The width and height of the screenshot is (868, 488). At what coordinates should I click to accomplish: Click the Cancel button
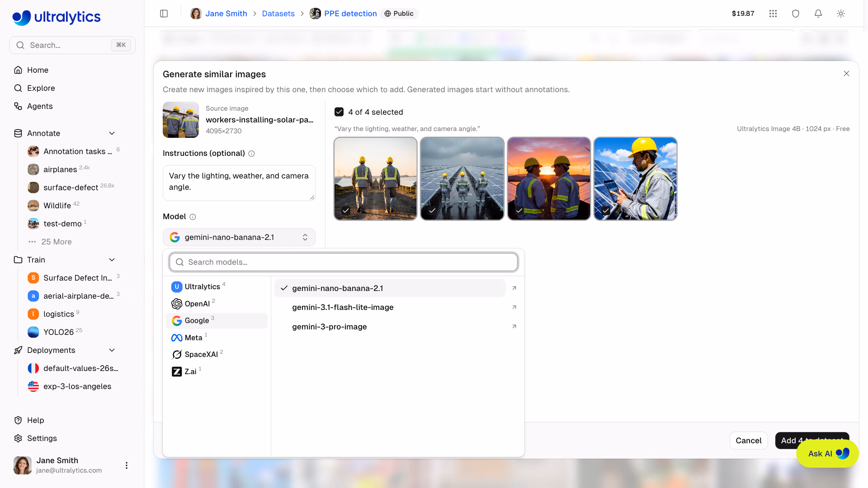tap(748, 441)
